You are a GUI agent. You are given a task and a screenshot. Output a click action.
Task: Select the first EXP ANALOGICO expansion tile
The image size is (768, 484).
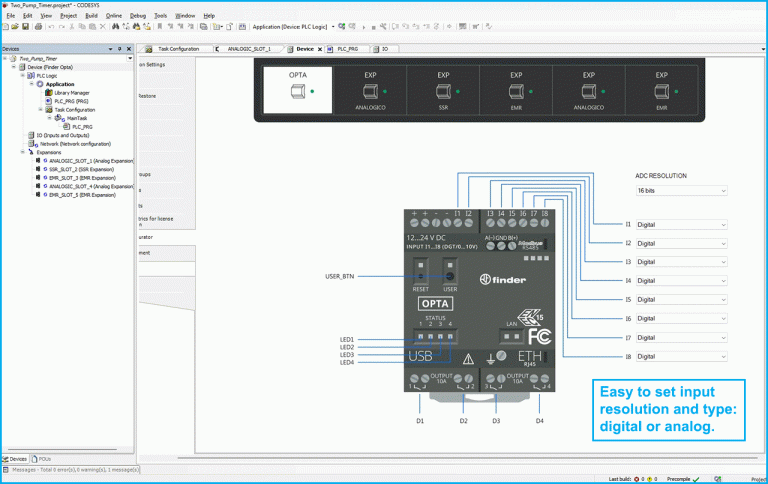(370, 90)
